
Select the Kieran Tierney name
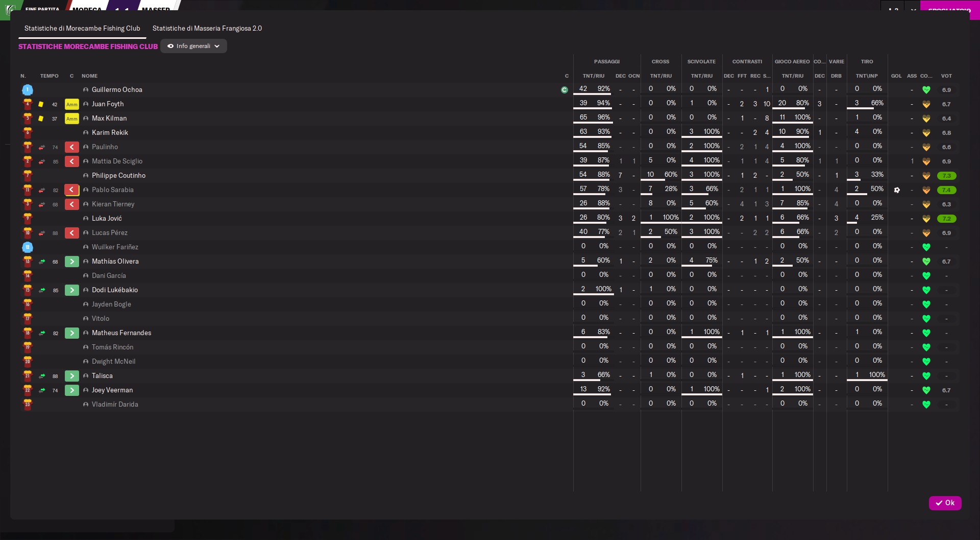coord(113,204)
